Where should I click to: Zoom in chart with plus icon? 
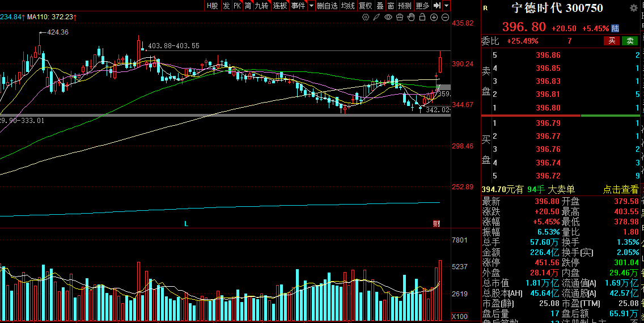434,18
